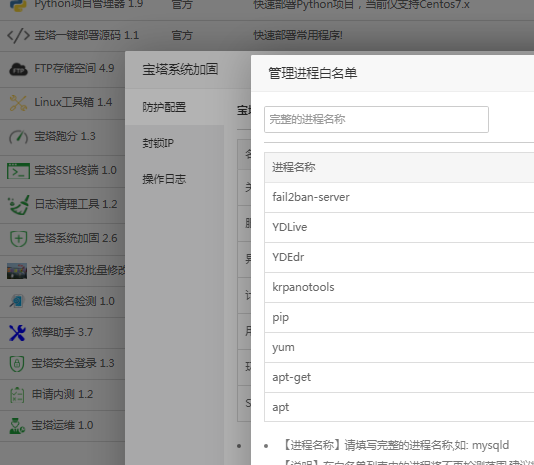
Task: Click the 进程名称 column header
Action: (294, 167)
